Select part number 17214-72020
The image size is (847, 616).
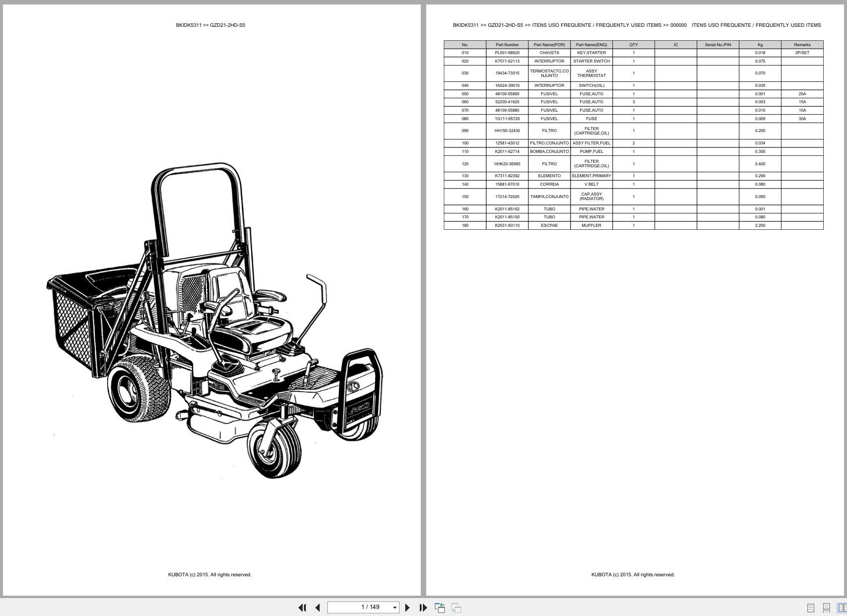click(507, 197)
